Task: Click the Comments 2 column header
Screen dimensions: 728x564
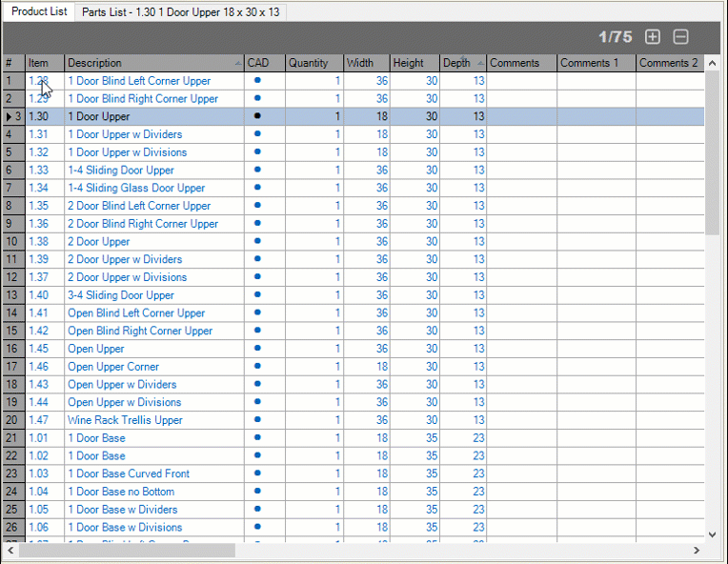Action: [670, 63]
